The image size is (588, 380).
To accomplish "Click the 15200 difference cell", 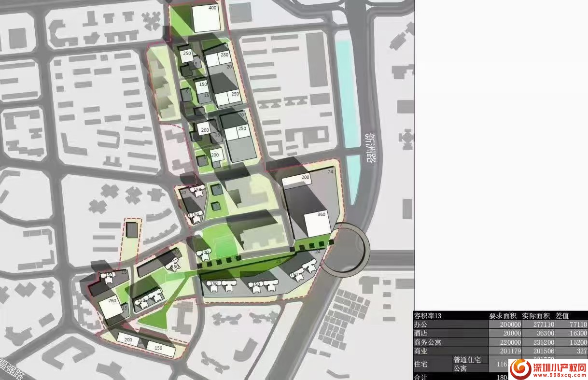I will [571, 342].
